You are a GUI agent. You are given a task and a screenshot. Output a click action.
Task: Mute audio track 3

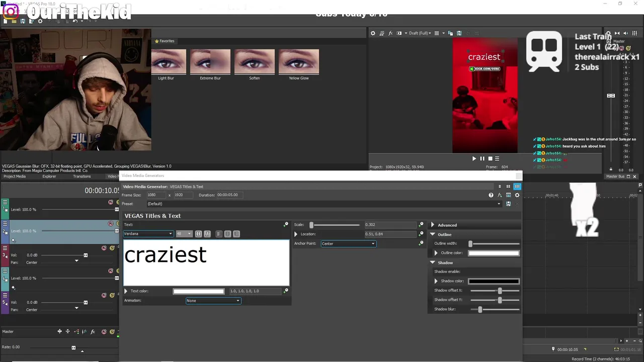pos(104,248)
